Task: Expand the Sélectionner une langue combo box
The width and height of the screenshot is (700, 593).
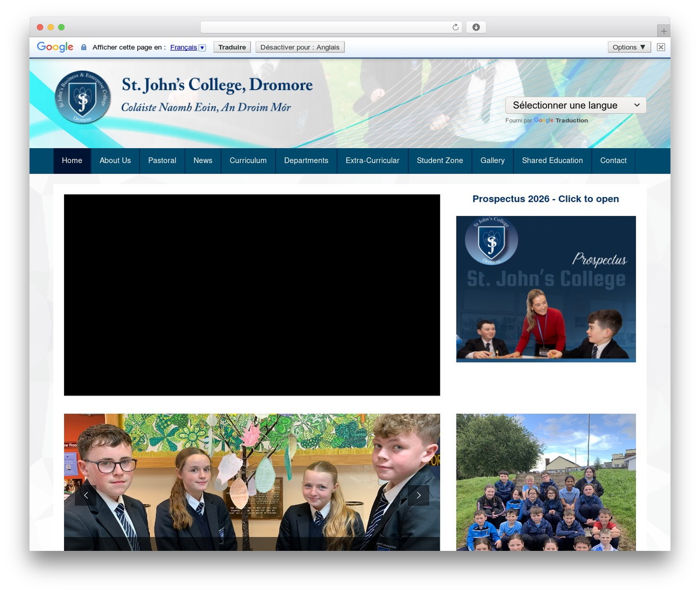Action: [x=576, y=105]
